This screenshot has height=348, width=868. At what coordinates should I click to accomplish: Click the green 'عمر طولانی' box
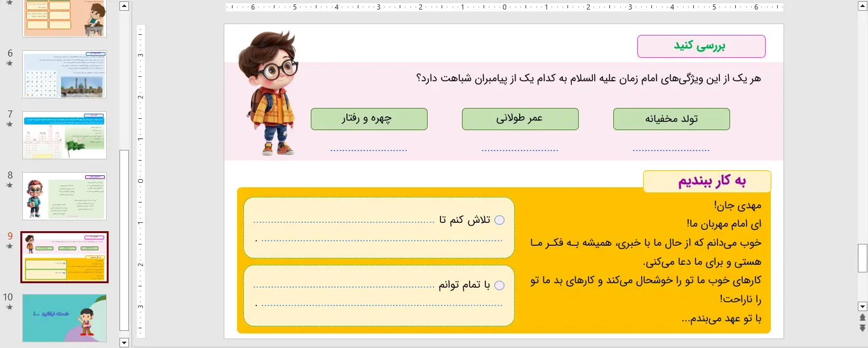(x=520, y=119)
